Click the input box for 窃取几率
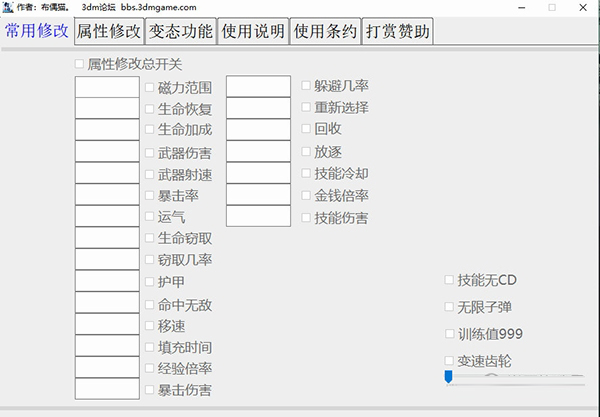This screenshot has width=600, height=417. (x=107, y=259)
